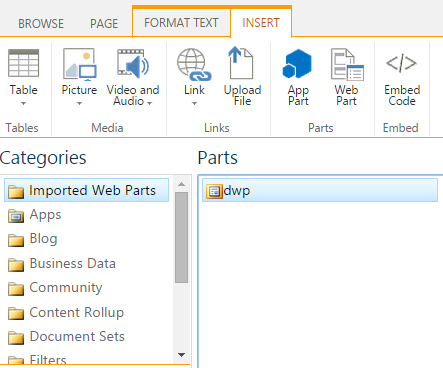Open the Table dropdown arrow

click(x=23, y=104)
